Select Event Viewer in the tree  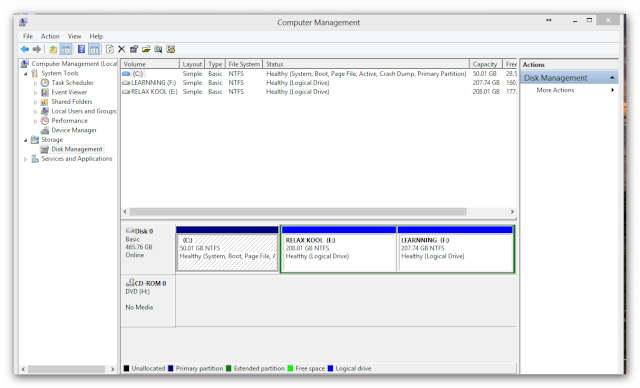(x=69, y=92)
